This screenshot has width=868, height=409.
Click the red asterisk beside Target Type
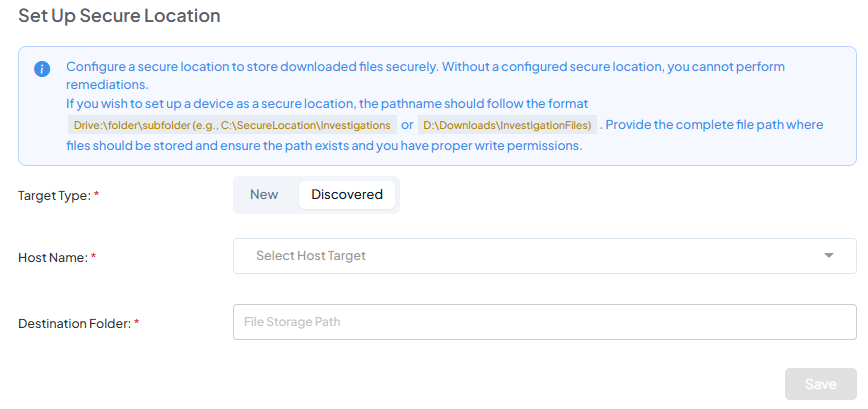pos(96,196)
